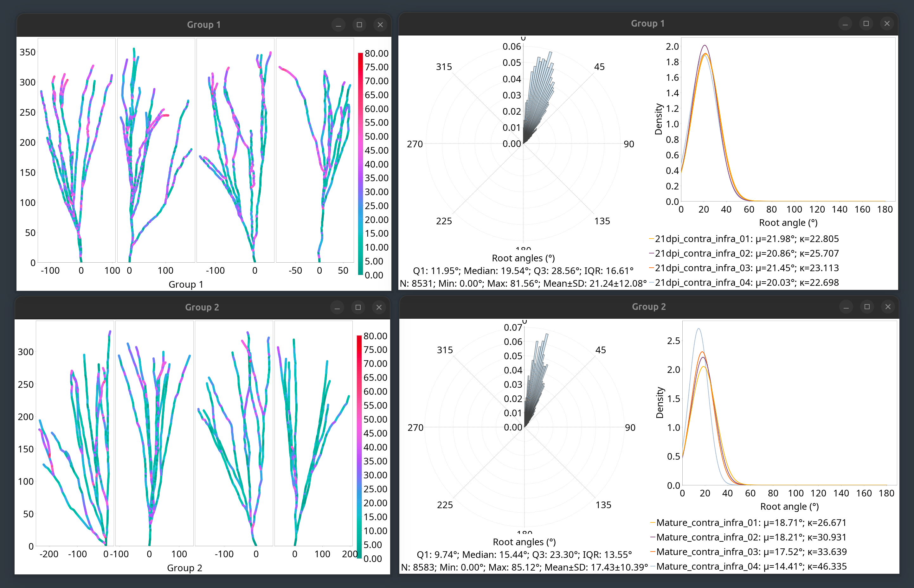Maximize the Group 2 polar histogram window
The width and height of the screenshot is (914, 588).
(x=867, y=307)
